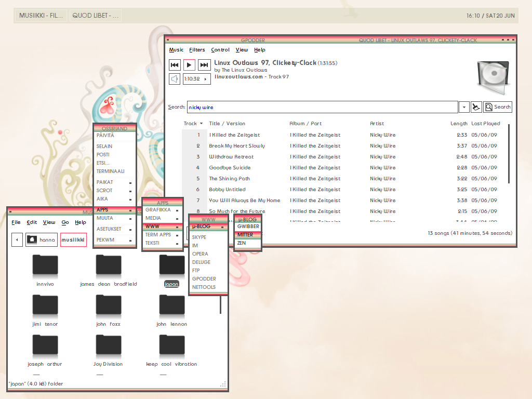Open the search history dropdown arrow

tap(464, 107)
